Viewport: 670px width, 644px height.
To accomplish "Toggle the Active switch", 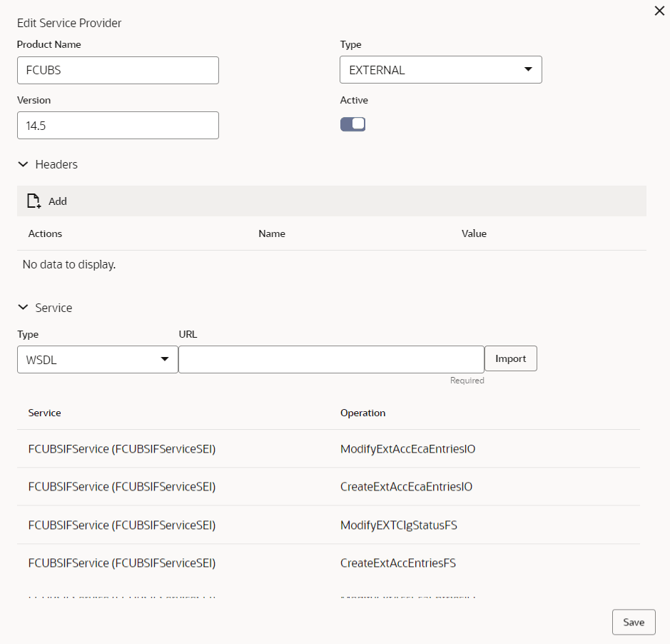I will 352,124.
